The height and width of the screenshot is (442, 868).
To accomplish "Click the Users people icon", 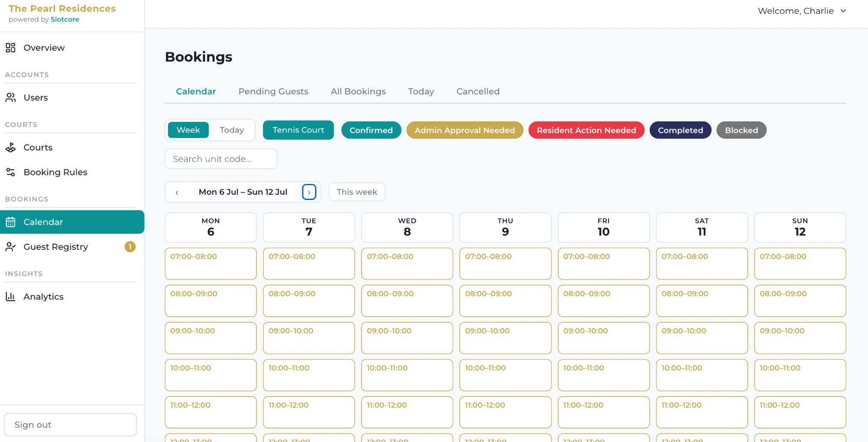I will coord(10,98).
